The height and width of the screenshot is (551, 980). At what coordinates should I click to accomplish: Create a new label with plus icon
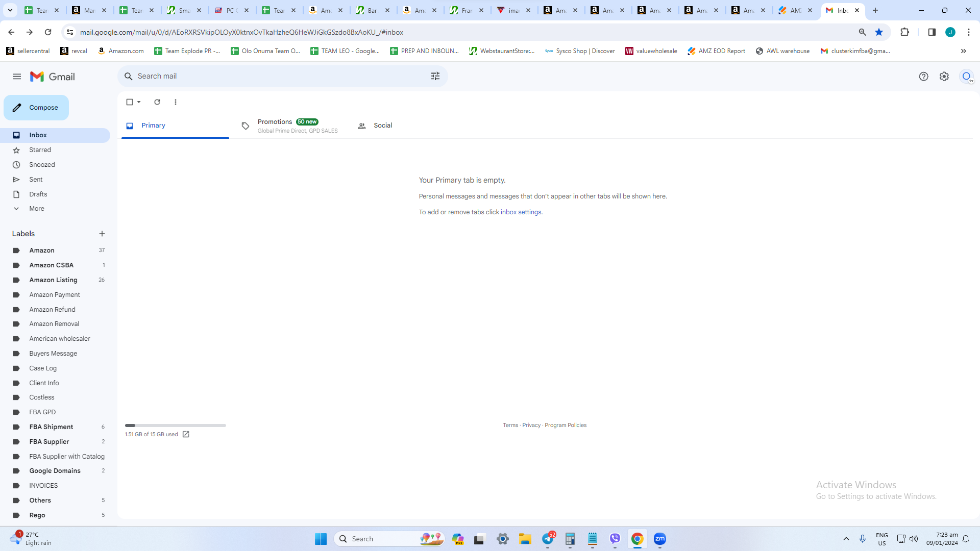(102, 234)
